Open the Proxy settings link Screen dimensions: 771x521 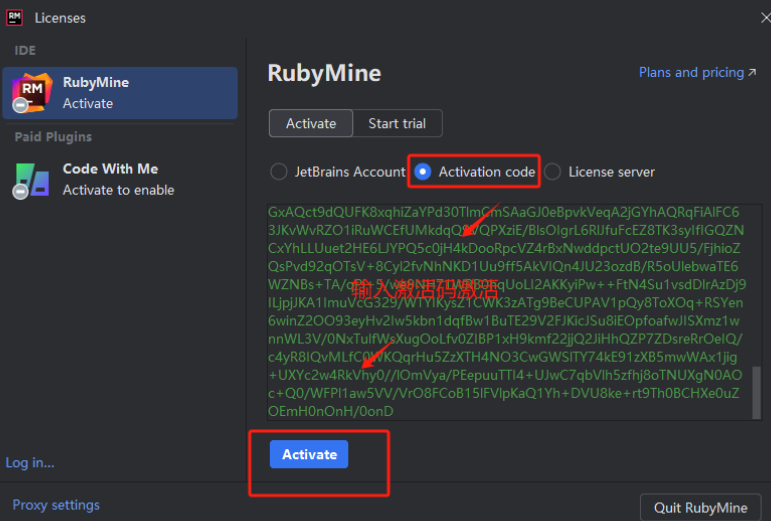[x=56, y=505]
